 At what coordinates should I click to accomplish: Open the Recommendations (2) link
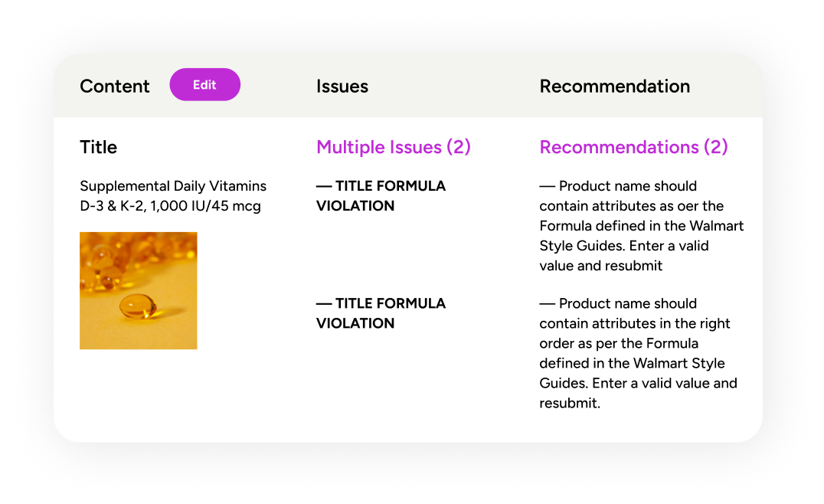[633, 147]
